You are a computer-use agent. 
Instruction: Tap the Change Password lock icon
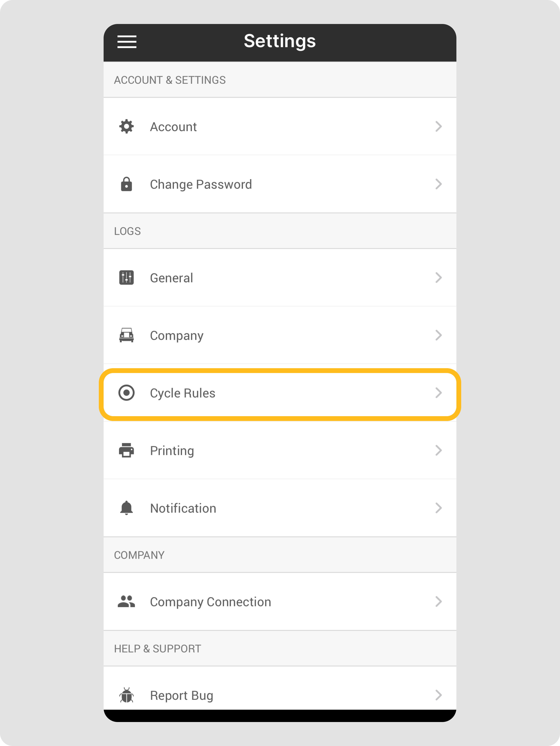tap(127, 184)
